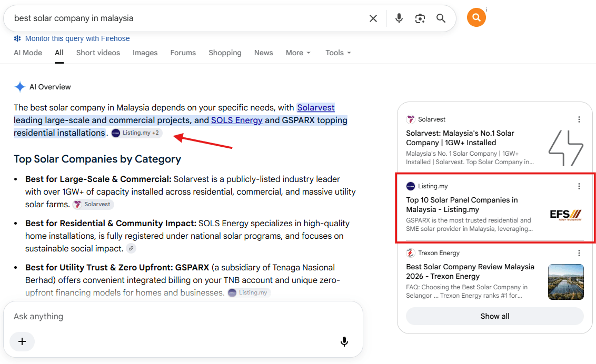Open the Listing.my source chip under GSPARX bullet
This screenshot has width=596, height=364.
pyautogui.click(x=249, y=292)
